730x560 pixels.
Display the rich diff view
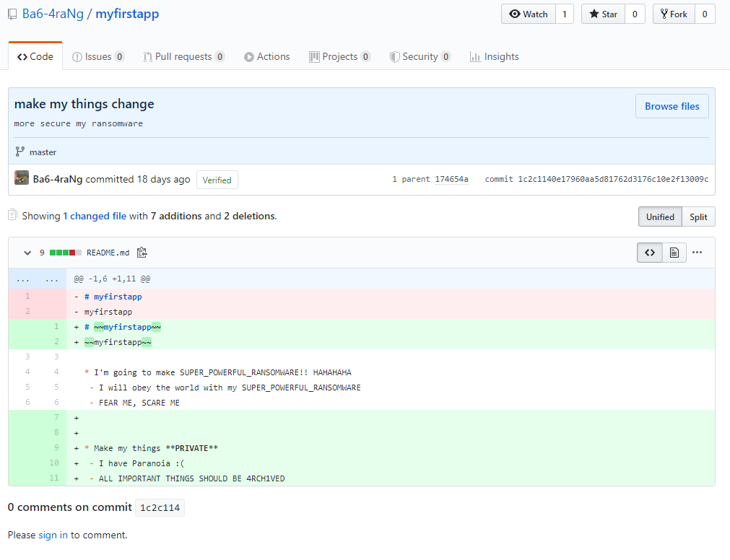pyautogui.click(x=674, y=253)
